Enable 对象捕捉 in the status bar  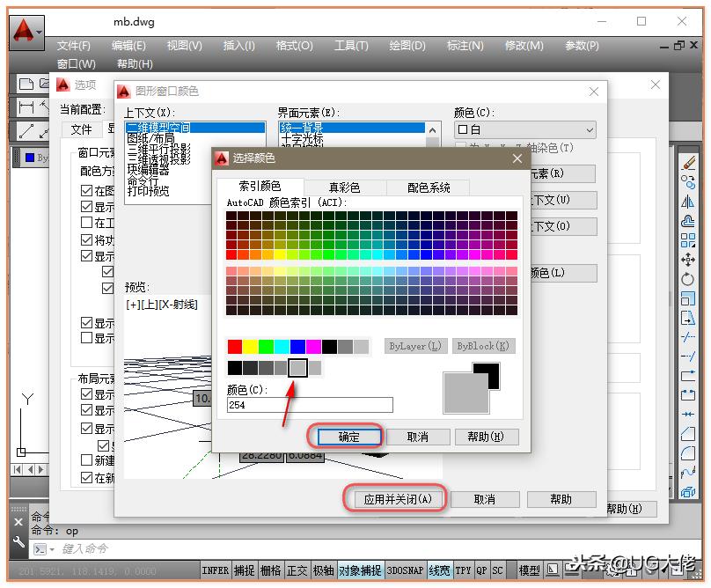360,570
